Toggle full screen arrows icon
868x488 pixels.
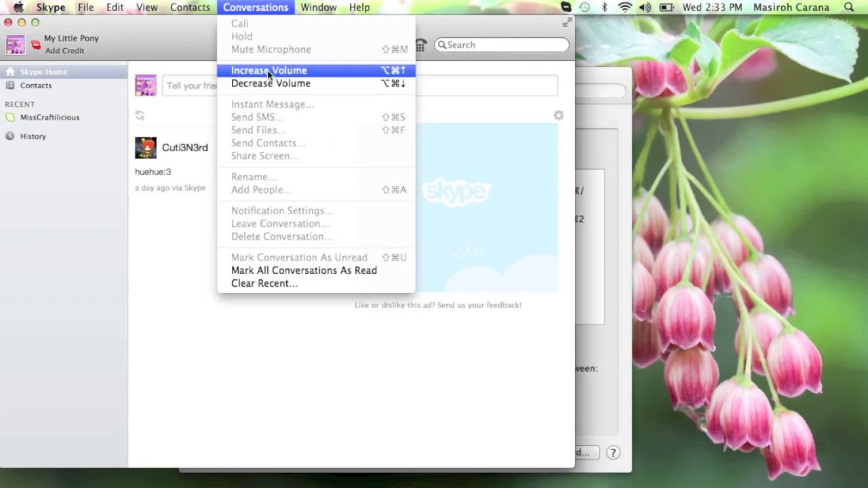click(x=566, y=23)
